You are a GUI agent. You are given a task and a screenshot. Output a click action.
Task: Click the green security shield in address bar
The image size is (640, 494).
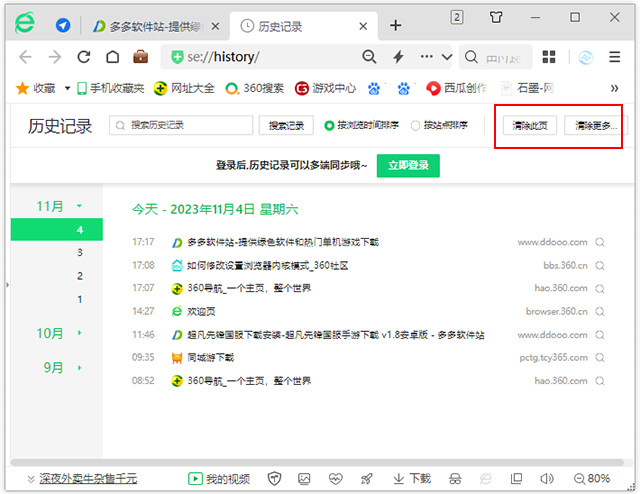[x=177, y=57]
